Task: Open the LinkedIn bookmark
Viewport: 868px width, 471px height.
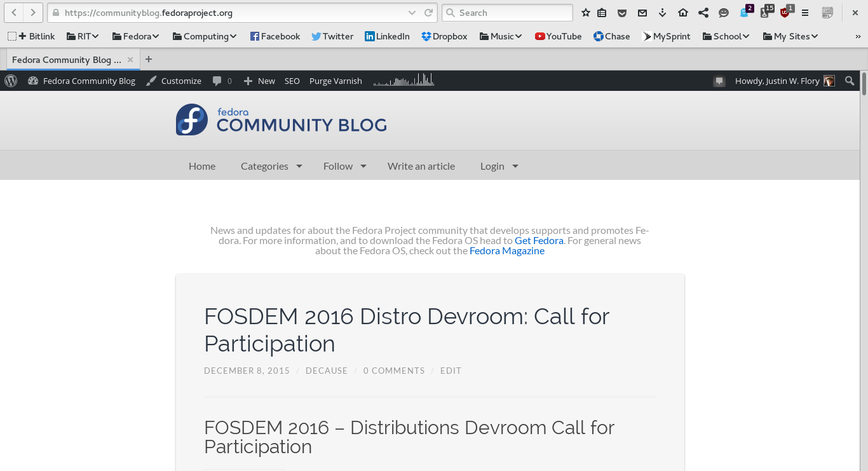Action: [x=387, y=36]
